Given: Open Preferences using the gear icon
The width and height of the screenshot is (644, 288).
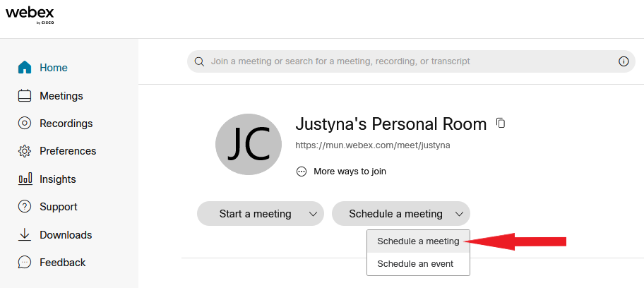Looking at the screenshot, I should [x=25, y=151].
